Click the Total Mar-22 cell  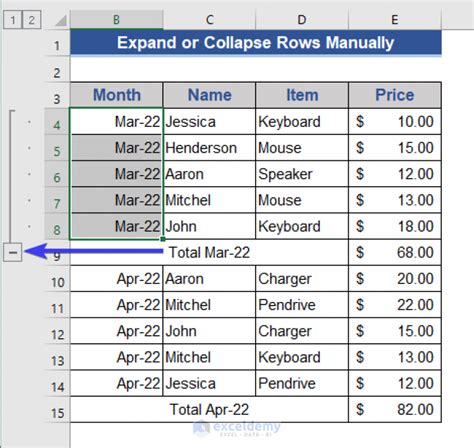[x=209, y=252]
